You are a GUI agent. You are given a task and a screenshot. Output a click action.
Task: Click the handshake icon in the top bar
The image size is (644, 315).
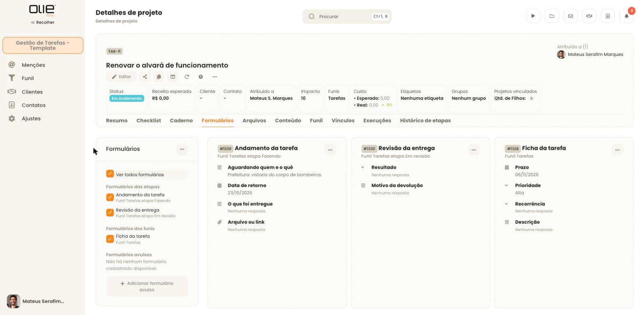coord(589,16)
